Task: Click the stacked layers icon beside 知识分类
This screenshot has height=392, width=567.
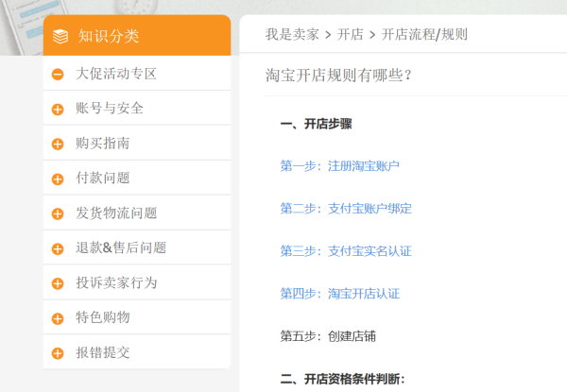Action: [x=60, y=36]
